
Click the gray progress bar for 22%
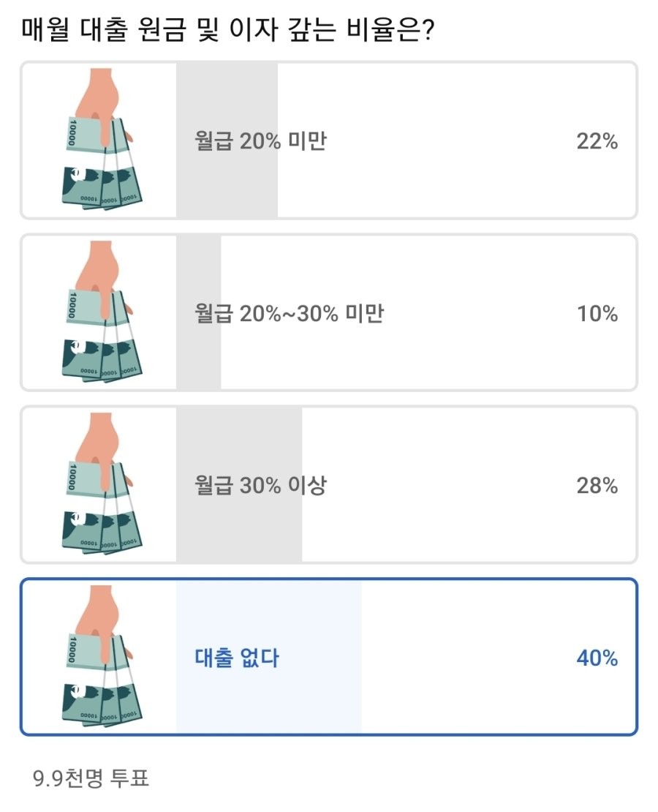coord(227,140)
